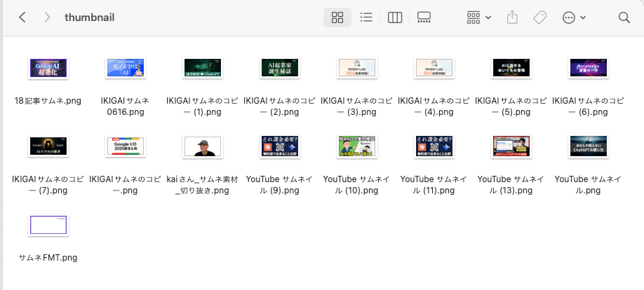This screenshot has height=290, width=644.
Task: Switch to icon grid view
Action: [337, 18]
